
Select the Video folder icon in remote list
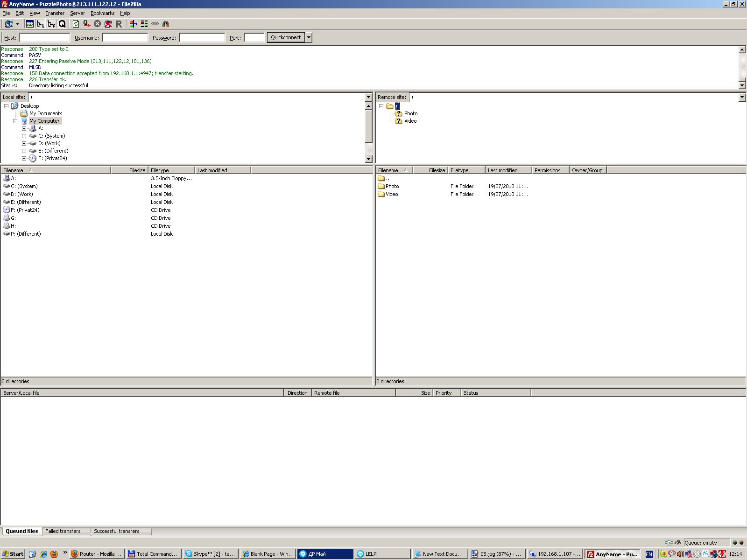[381, 194]
